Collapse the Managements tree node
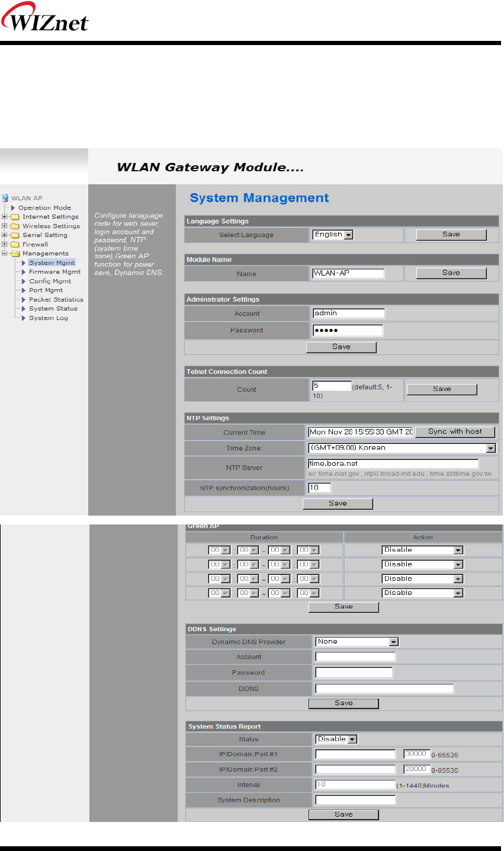This screenshot has height=851, width=504. (5, 254)
